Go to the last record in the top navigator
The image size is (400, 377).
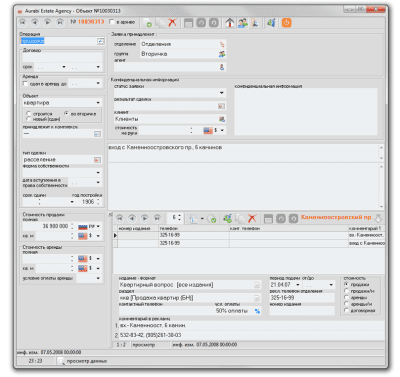tap(60, 22)
